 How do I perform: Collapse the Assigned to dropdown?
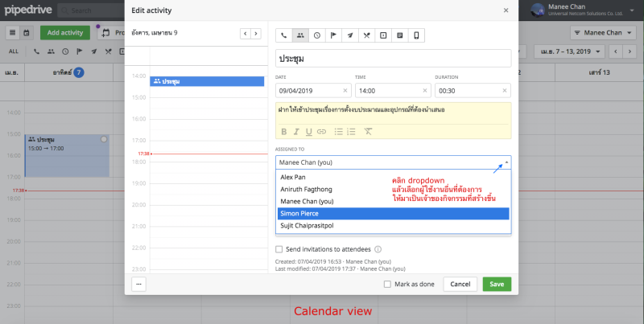click(506, 162)
